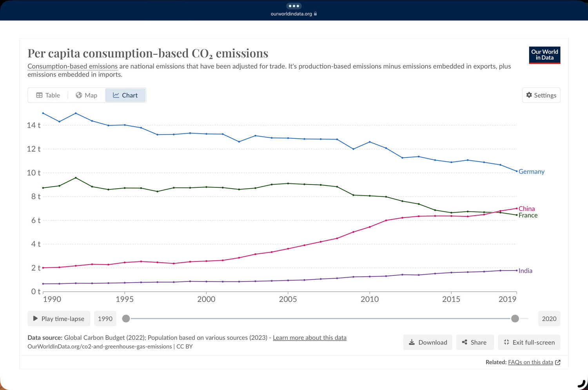Click the Table grid icon
This screenshot has height=390, width=588.
(x=39, y=95)
